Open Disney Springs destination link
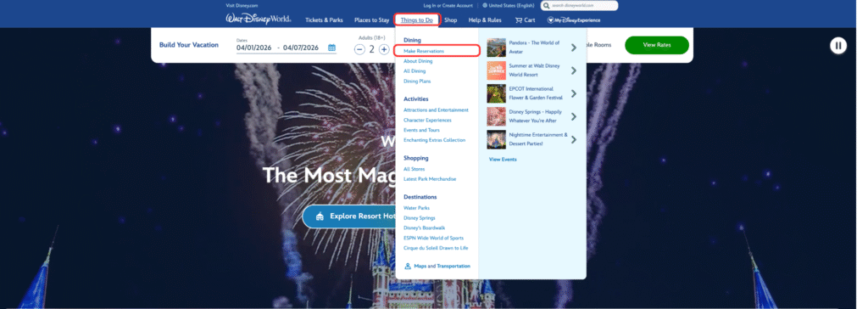The height and width of the screenshot is (309, 868). [x=419, y=218]
